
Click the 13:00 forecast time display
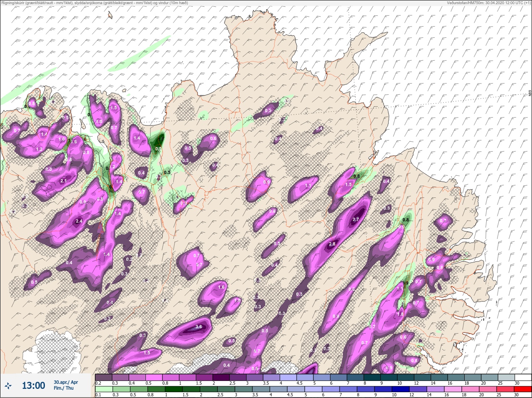tap(33, 386)
